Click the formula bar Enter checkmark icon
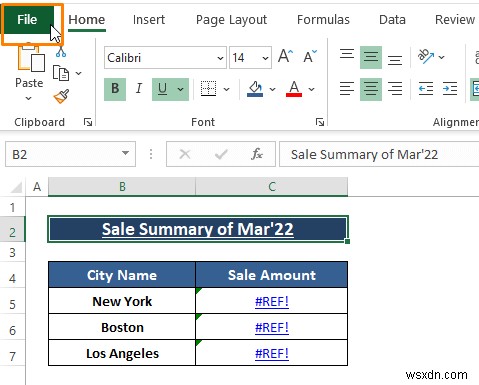 click(221, 154)
